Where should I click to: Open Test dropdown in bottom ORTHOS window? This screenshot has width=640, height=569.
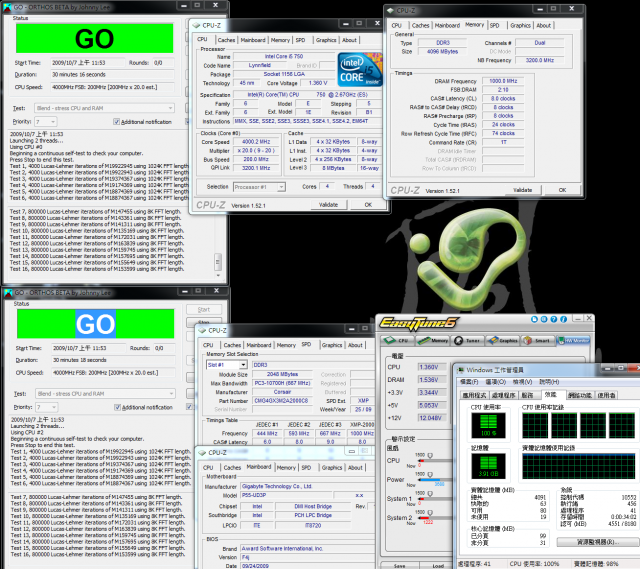click(x=105, y=393)
